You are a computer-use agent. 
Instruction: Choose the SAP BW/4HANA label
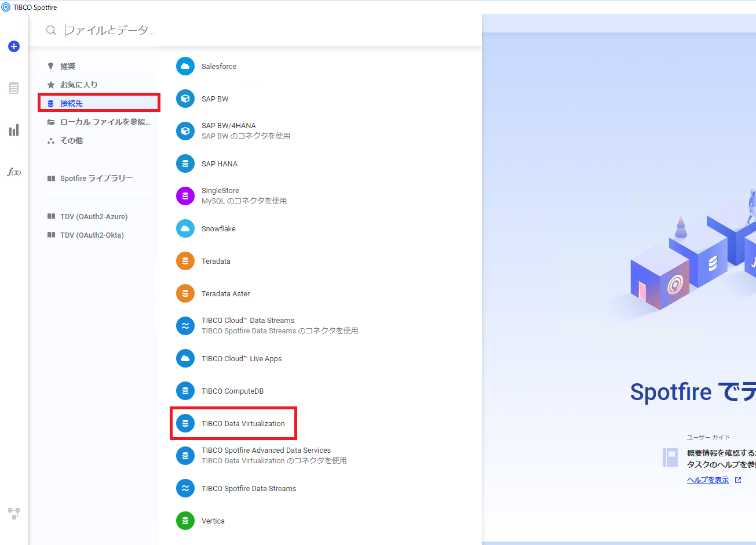(229, 126)
